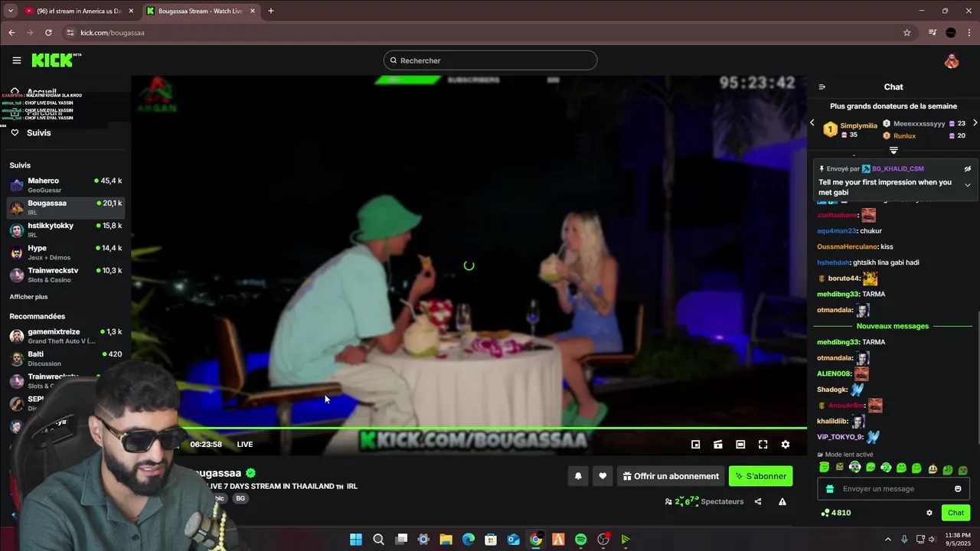The height and width of the screenshot is (551, 980).
Task: Toggle theater mode
Action: [x=740, y=445]
